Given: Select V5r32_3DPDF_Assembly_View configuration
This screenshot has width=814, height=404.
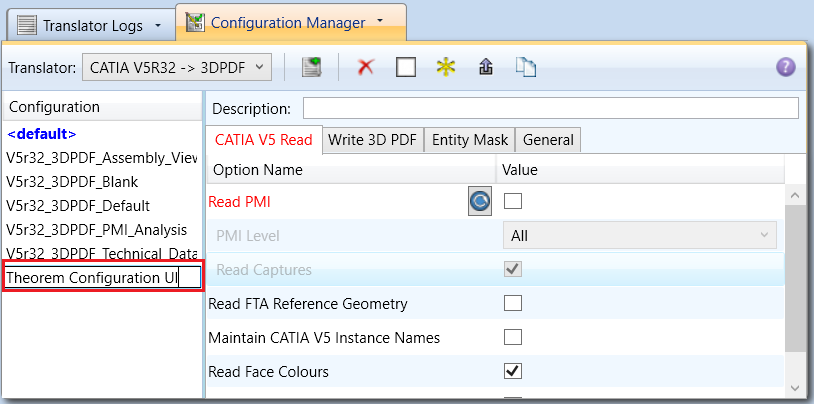Looking at the screenshot, I should point(102,158).
